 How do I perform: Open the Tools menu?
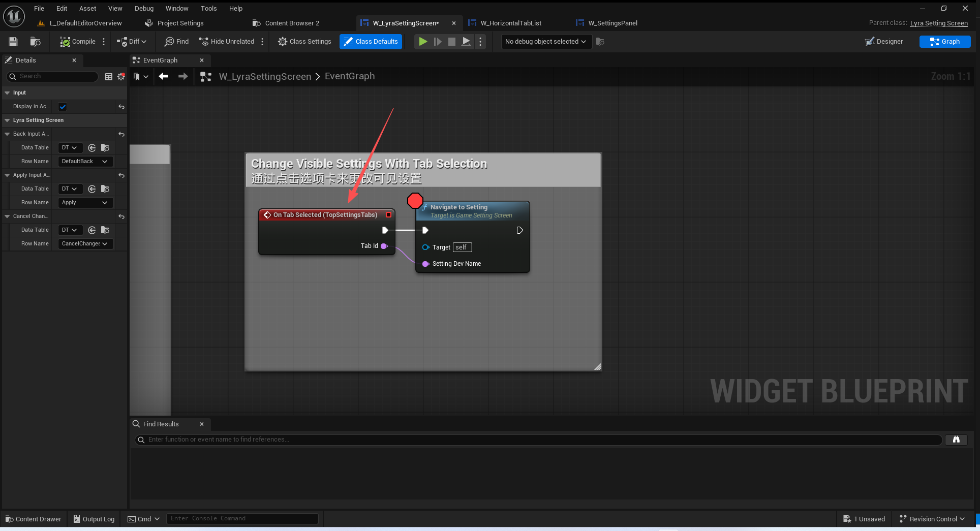[208, 8]
